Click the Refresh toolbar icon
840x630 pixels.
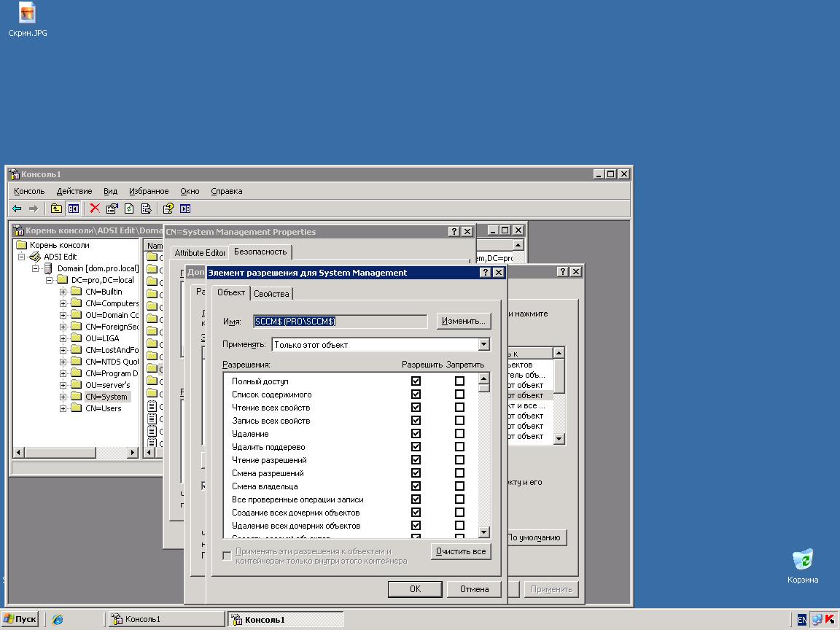(x=129, y=209)
